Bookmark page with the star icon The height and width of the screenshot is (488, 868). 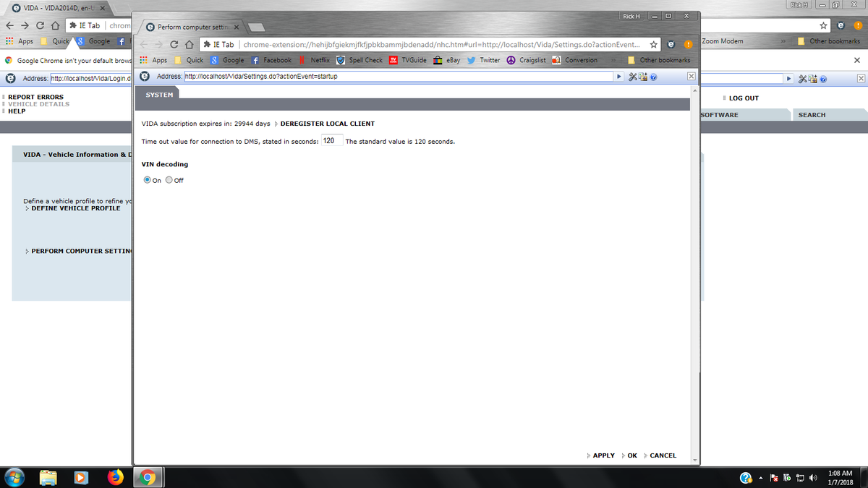click(653, 44)
